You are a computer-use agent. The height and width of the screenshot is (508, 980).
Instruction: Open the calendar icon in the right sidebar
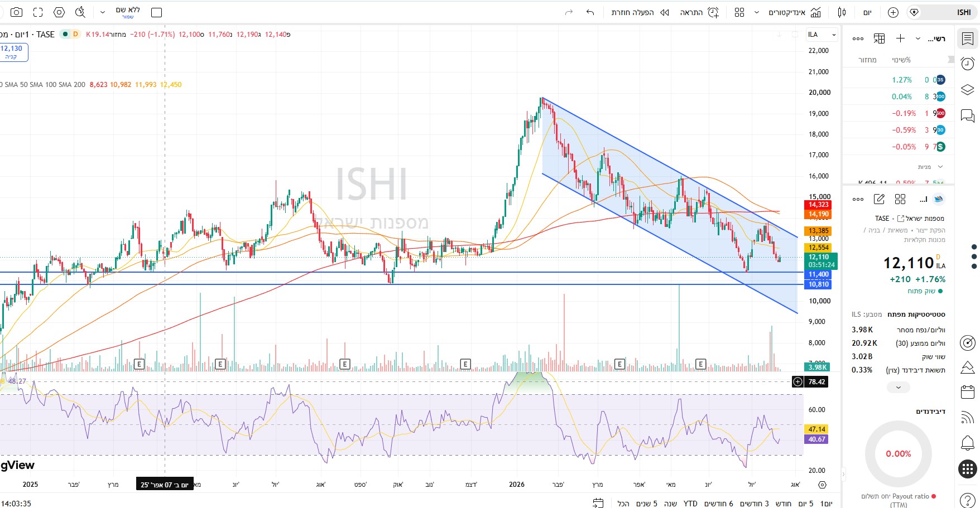(968, 391)
